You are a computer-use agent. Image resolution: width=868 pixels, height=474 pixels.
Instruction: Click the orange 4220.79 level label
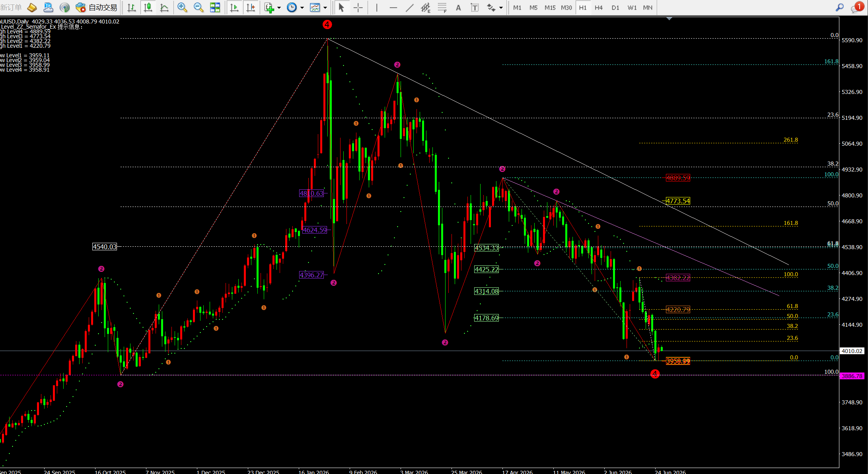pos(678,310)
